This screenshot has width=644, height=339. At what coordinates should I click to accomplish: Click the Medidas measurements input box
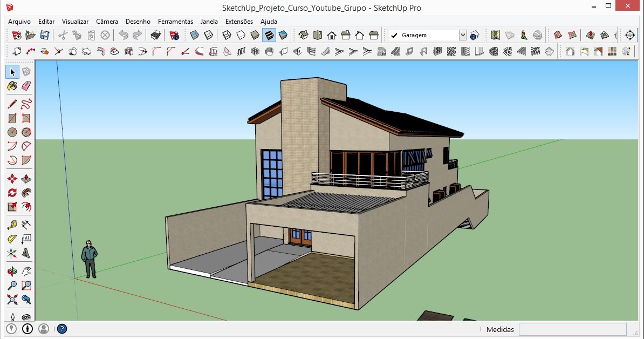pos(573,329)
